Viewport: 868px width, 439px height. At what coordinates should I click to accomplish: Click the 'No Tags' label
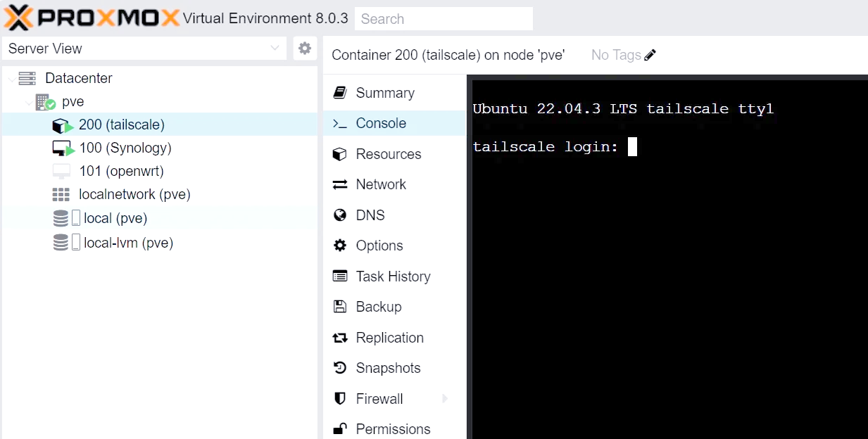616,55
